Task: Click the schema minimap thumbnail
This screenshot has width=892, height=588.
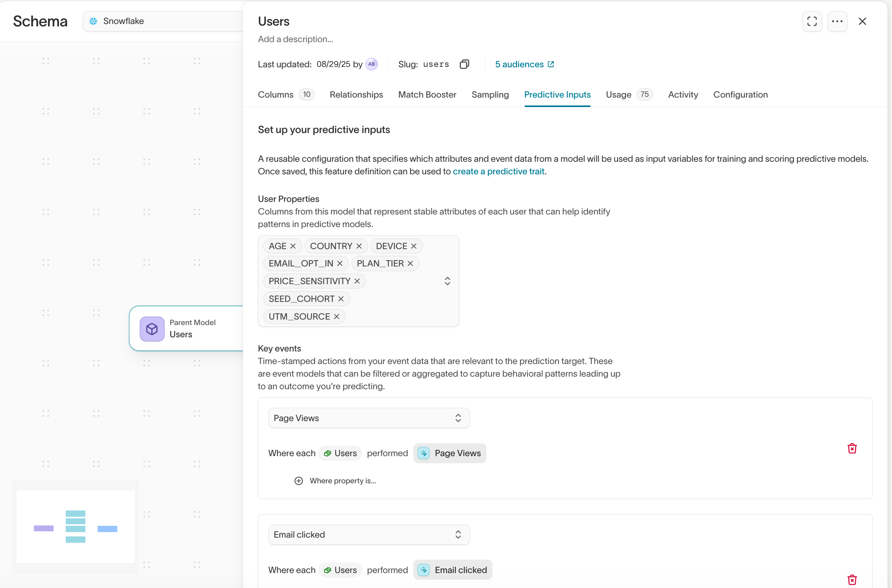Action: (x=76, y=526)
